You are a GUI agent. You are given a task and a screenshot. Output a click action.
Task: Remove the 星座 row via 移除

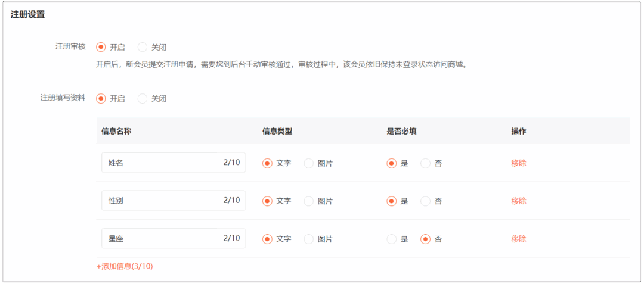[x=518, y=239]
